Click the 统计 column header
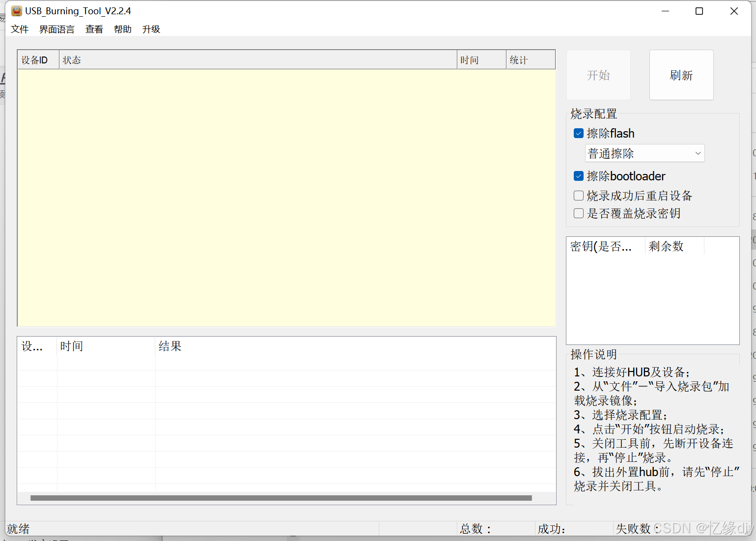 tap(531, 60)
